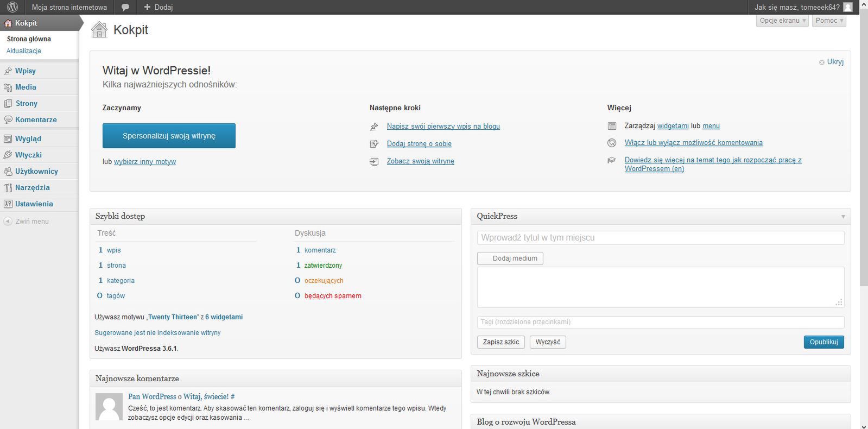
Task: Click the Wygląd appearance icon
Action: pyautogui.click(x=8, y=139)
